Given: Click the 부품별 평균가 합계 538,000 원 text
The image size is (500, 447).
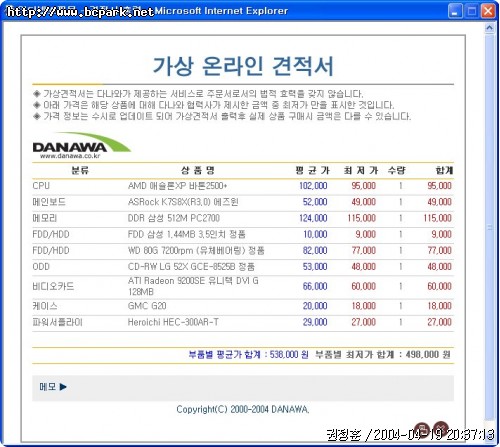Looking at the screenshot, I should pos(248,354).
